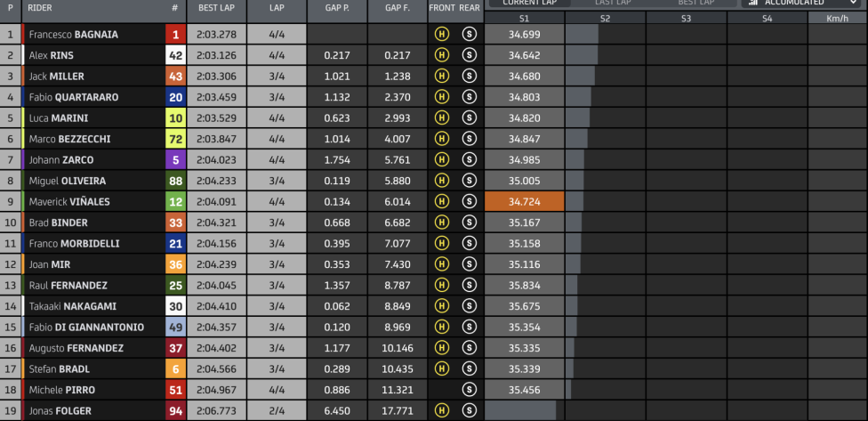868x421 pixels.
Task: Click Oliveira's front tyre H icon
Action: click(x=442, y=181)
